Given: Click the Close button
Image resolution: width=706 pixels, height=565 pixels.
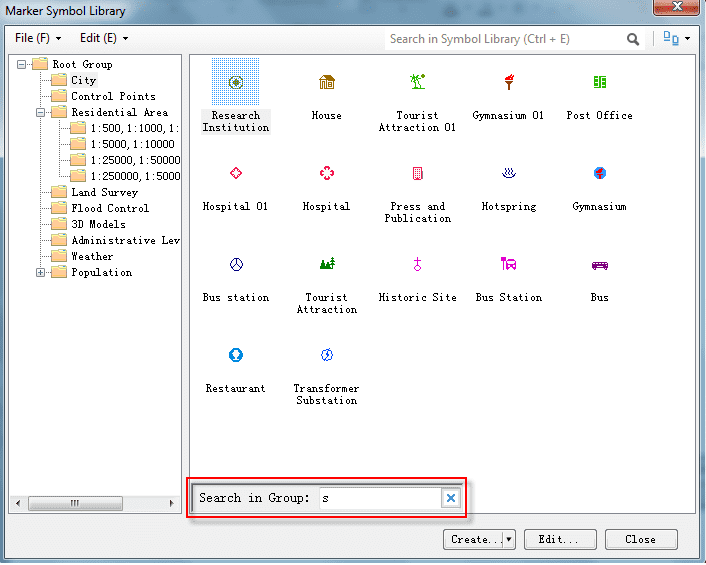Looking at the screenshot, I should click(x=640, y=539).
